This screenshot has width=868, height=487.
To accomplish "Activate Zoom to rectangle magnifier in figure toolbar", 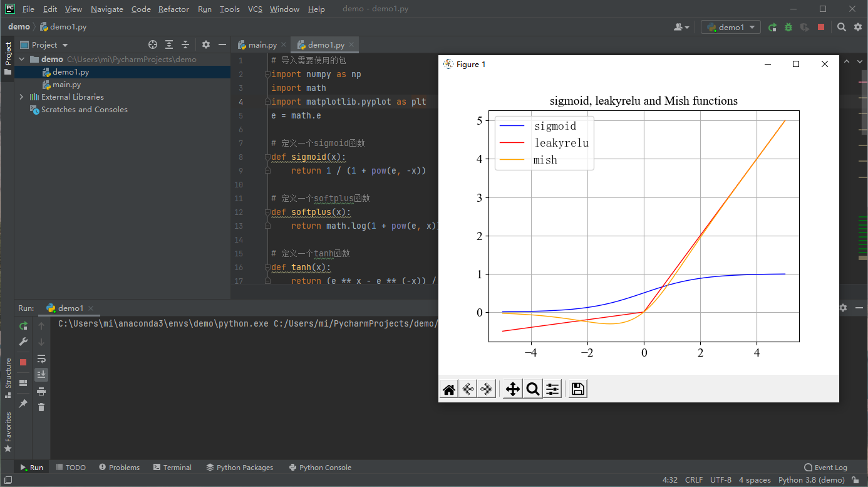I will (x=532, y=389).
